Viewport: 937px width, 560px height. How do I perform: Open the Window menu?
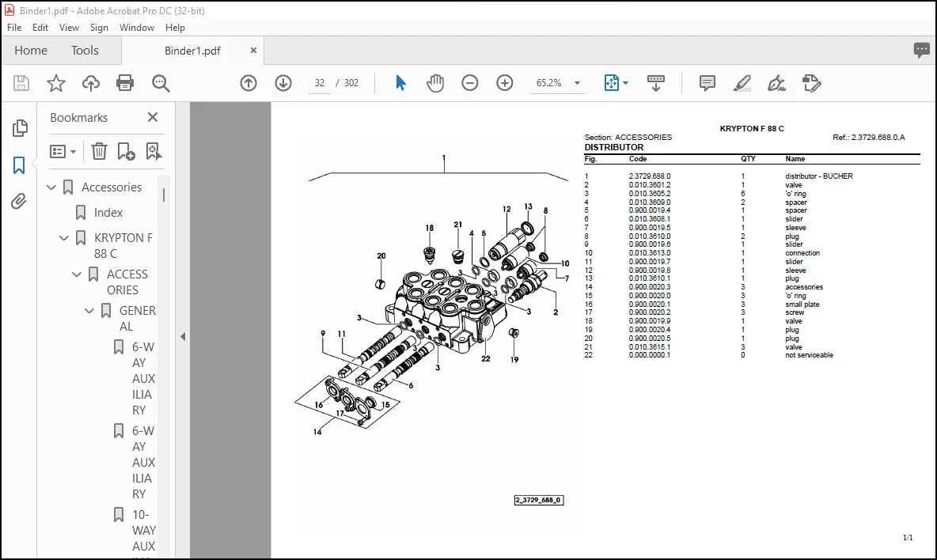tap(136, 28)
